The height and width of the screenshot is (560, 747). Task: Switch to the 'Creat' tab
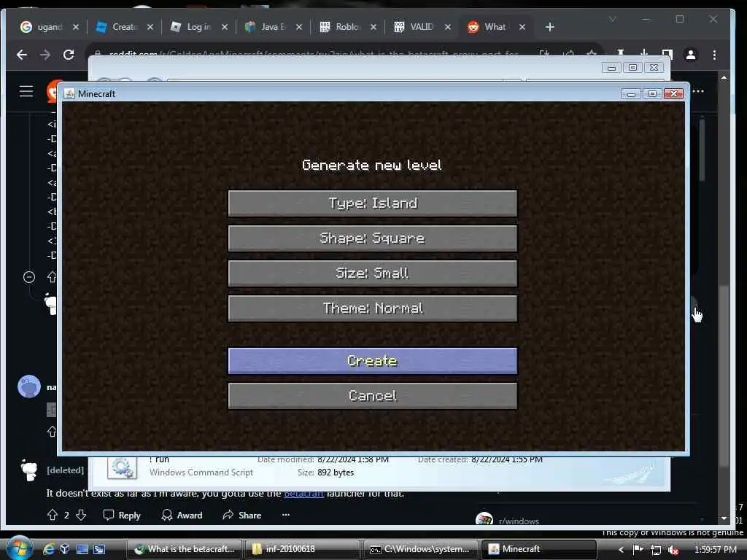[x=117, y=27]
